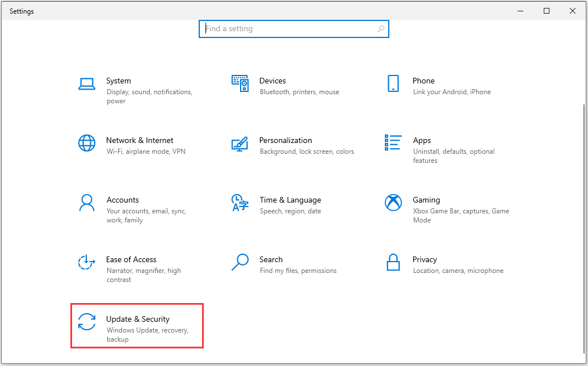Click "Speech, region, date" text
Viewport: 588px width, 366px height.
pos(290,211)
